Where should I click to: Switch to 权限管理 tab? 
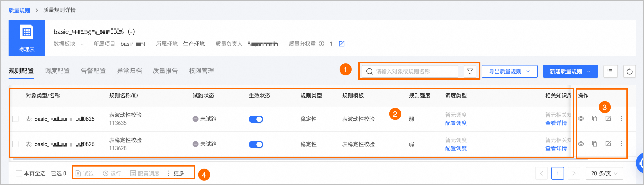pos(201,71)
